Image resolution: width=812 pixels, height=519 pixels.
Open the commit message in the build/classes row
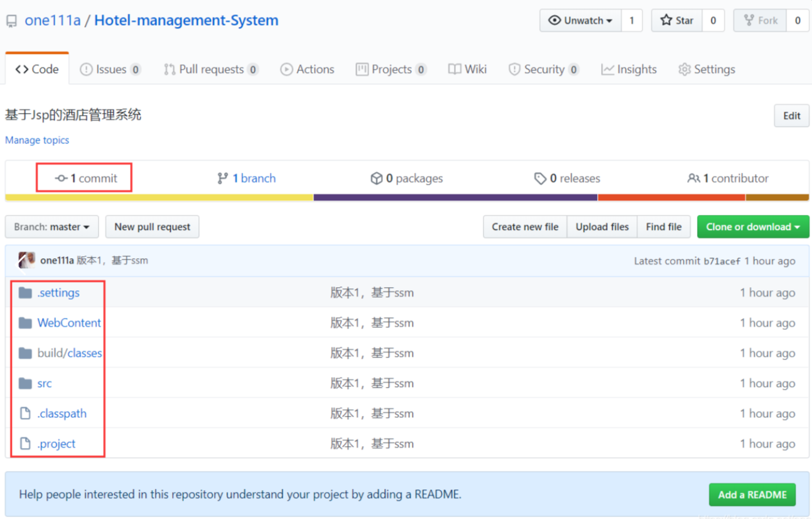click(372, 353)
